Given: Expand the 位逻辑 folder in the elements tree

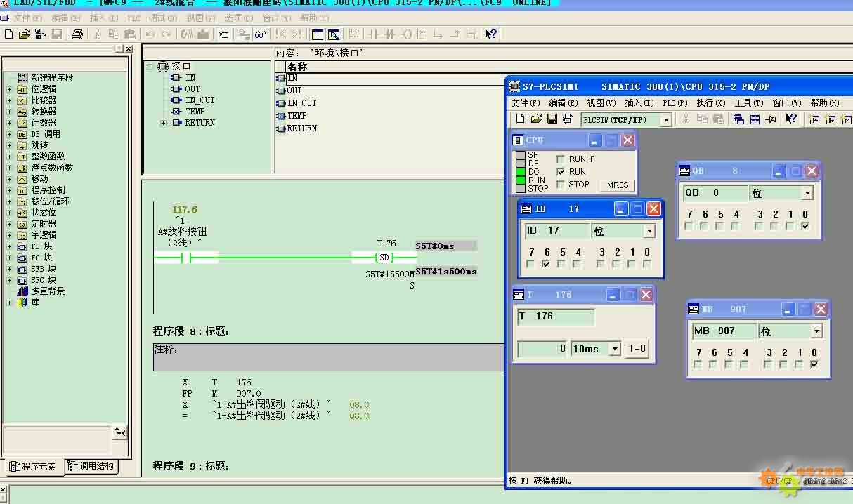Looking at the screenshot, I should coord(9,89).
